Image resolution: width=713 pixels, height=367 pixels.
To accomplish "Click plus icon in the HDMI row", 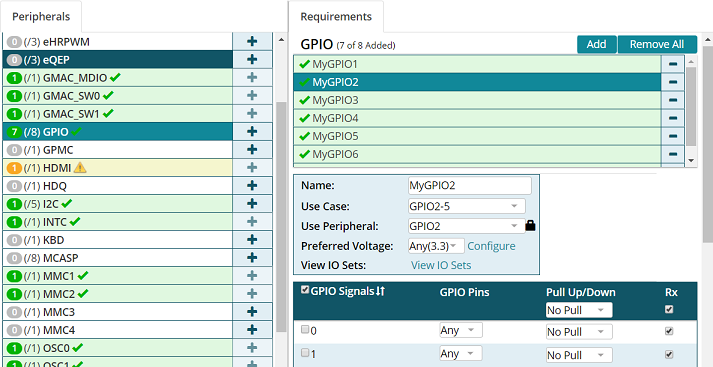I will tap(252, 168).
